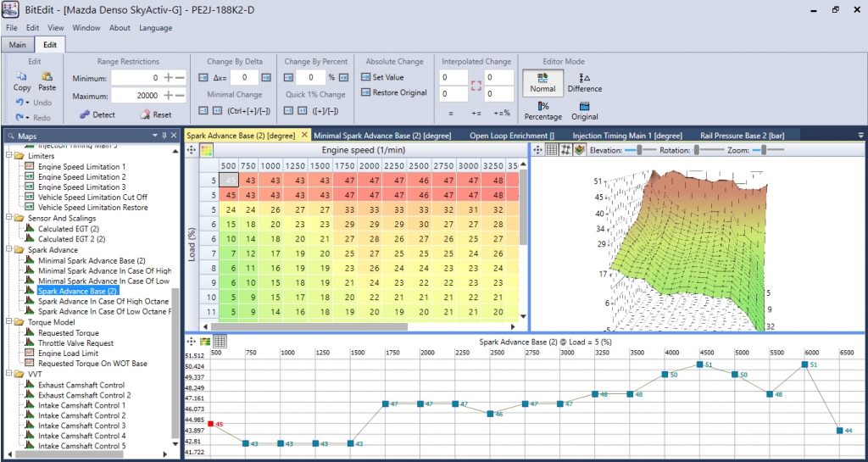Click Quick 1% Change decrease icon

[x=288, y=111]
